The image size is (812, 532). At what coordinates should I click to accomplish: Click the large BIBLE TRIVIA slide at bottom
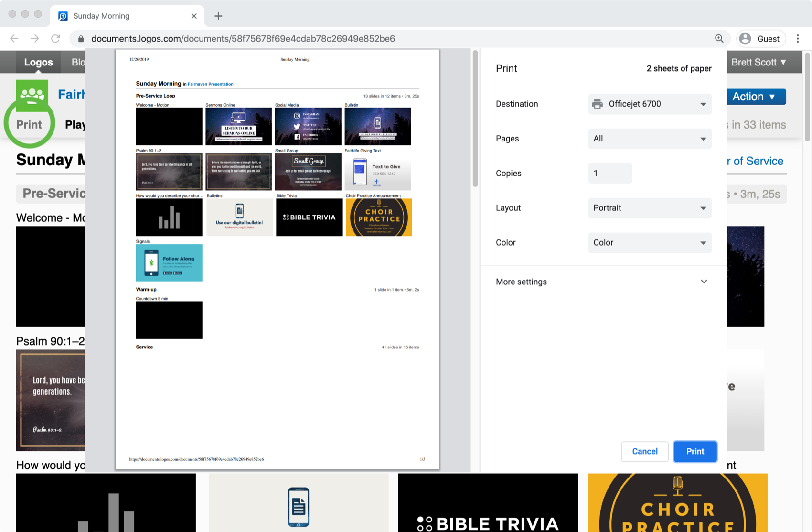click(x=488, y=503)
